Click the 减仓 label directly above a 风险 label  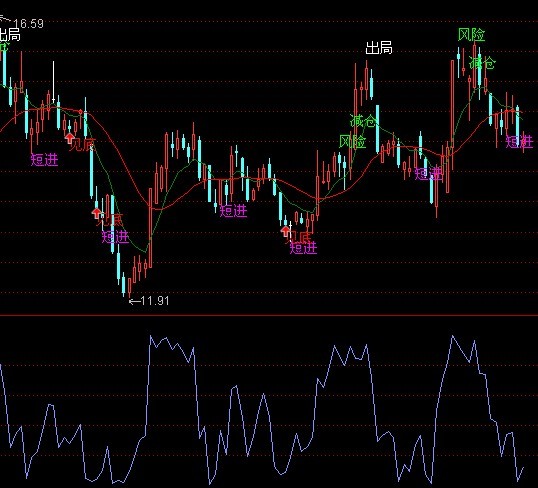coord(363,121)
